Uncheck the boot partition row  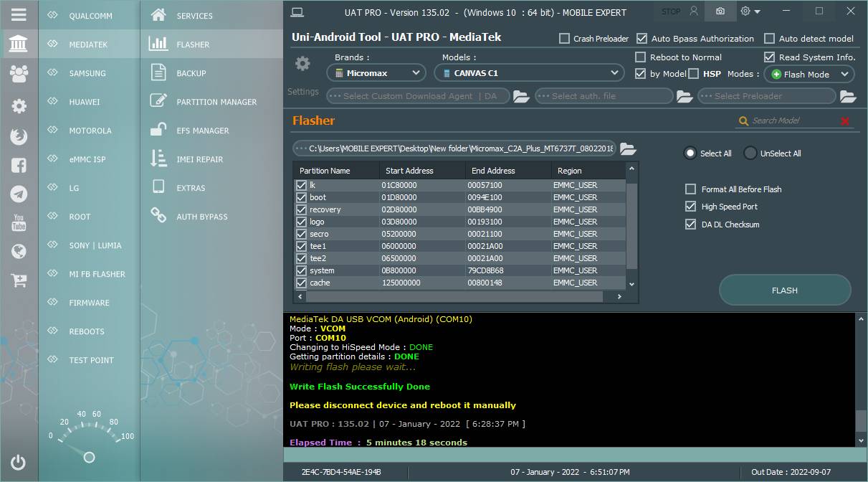301,197
